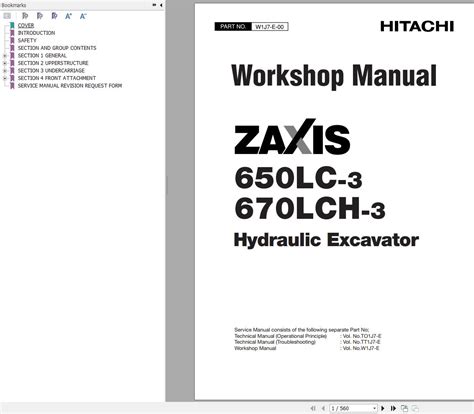Open the INTRODUCTION bookmark
This screenshot has width=474, height=414.
click(x=36, y=33)
